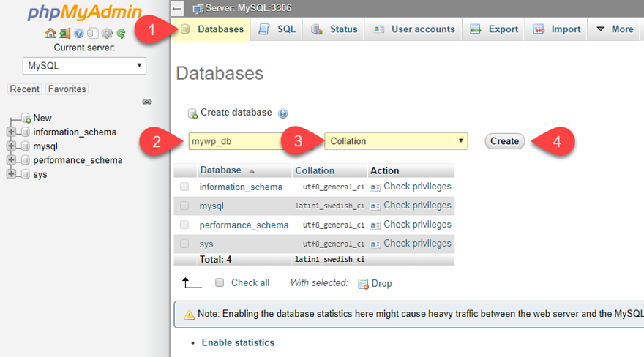644x357 pixels.
Task: Click the Server: MySQL:3306 breadcrumb
Action: click(x=249, y=8)
